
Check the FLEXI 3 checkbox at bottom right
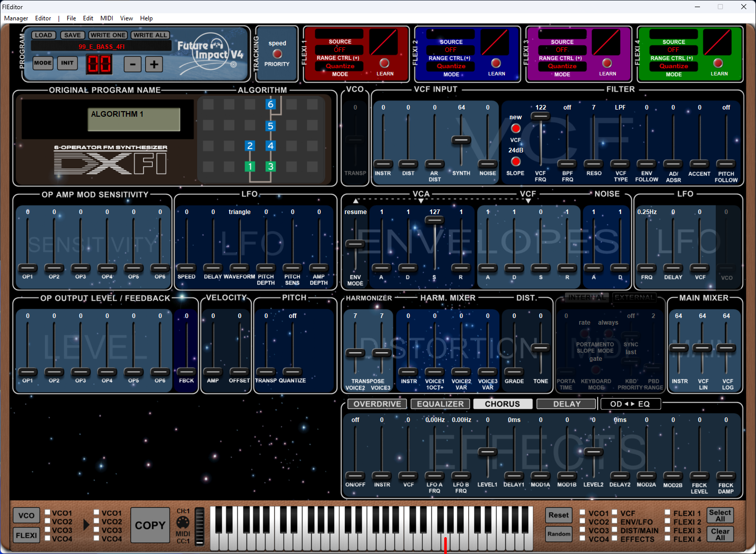click(667, 531)
